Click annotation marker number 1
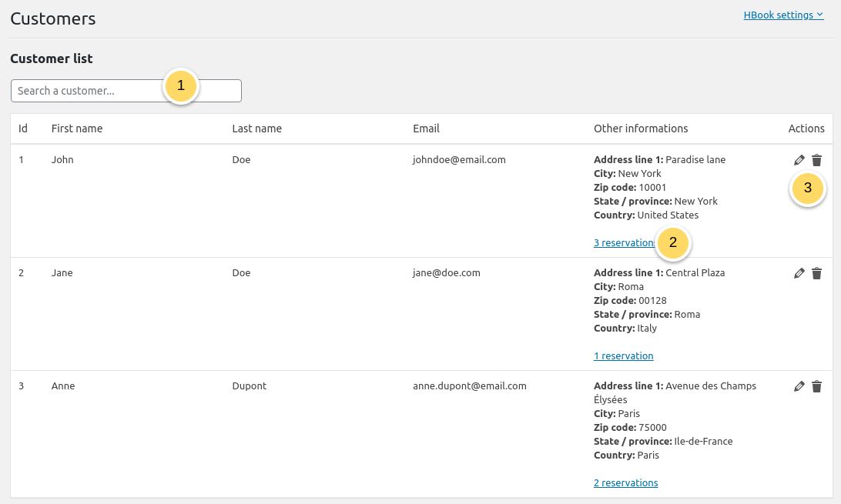 pyautogui.click(x=181, y=85)
